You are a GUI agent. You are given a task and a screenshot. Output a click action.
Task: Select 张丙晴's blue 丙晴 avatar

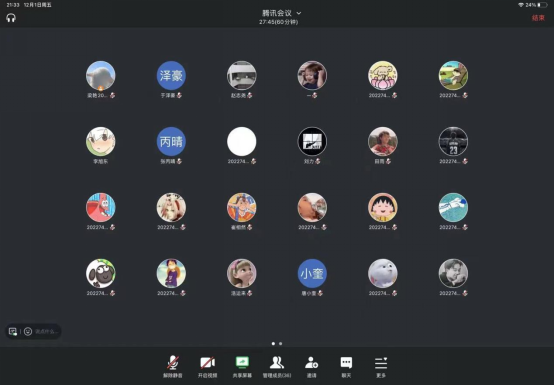pos(171,141)
